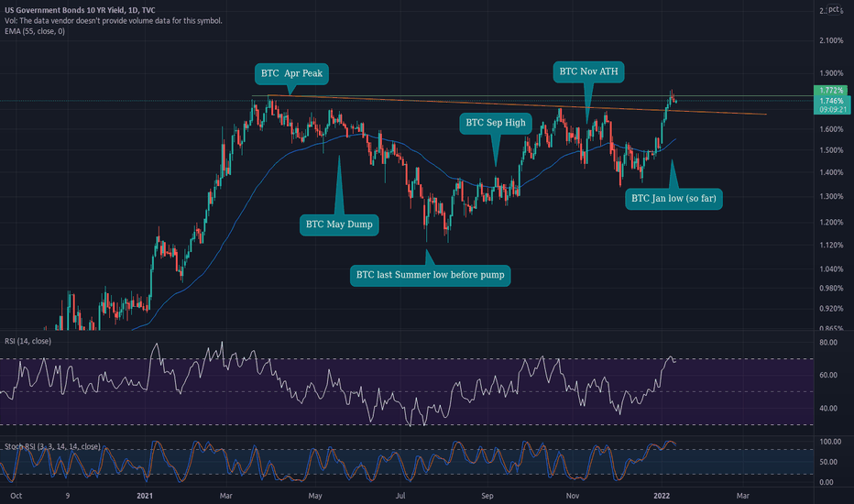Click the 1.200% price axis label
The height and width of the screenshot is (504, 854).
tap(831, 223)
